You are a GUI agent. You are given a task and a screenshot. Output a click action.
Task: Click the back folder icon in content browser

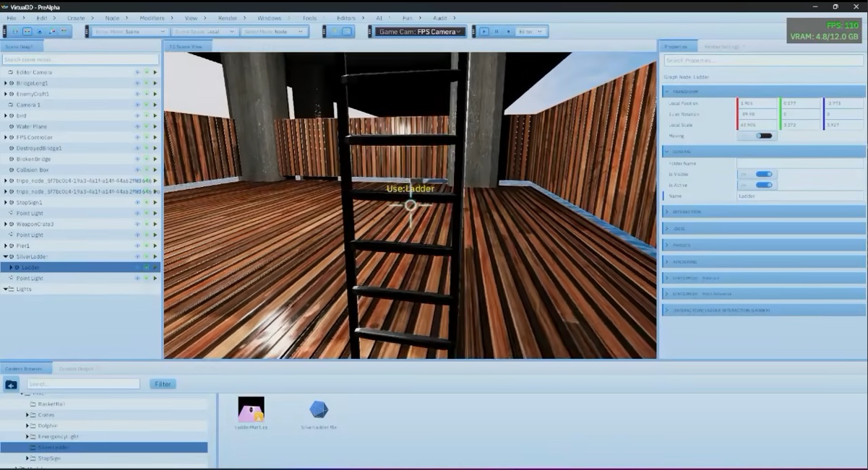click(12, 385)
